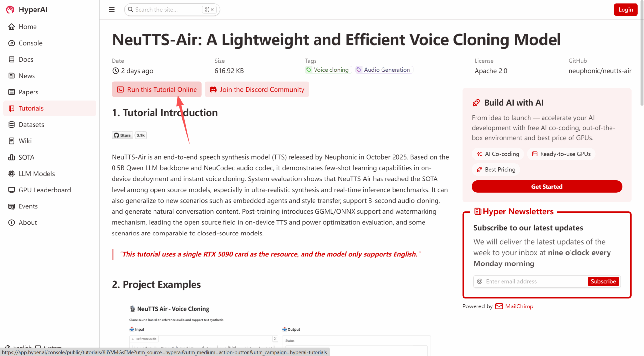Click the GitHub Stars badge
This screenshot has width=644, height=356.
point(129,135)
